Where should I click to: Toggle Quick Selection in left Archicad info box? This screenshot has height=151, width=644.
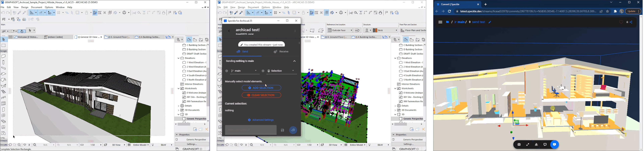(x=22, y=31)
